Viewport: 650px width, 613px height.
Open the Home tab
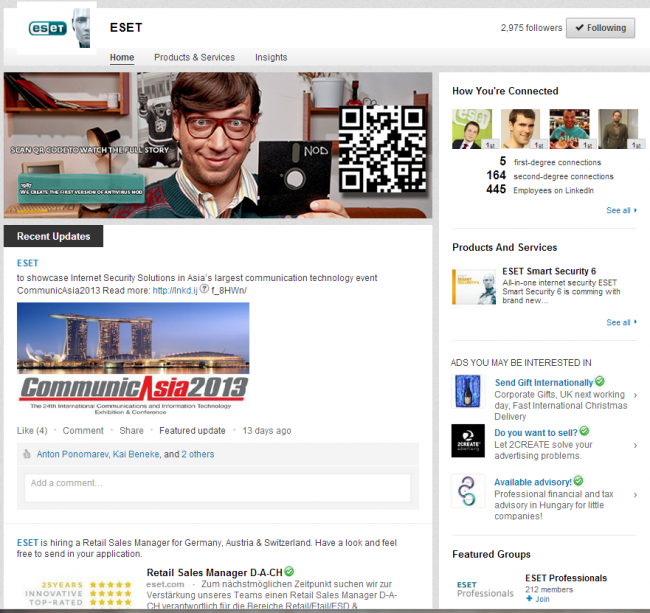[122, 57]
